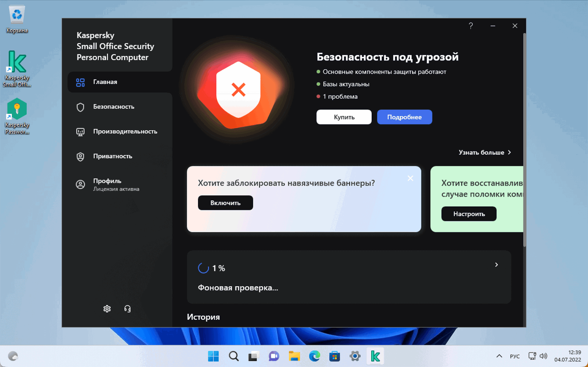Click Включить to block banners
The image size is (588, 367).
click(x=225, y=203)
